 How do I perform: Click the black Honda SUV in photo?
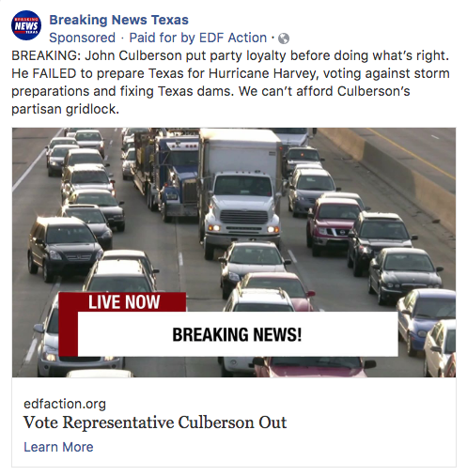click(x=65, y=249)
